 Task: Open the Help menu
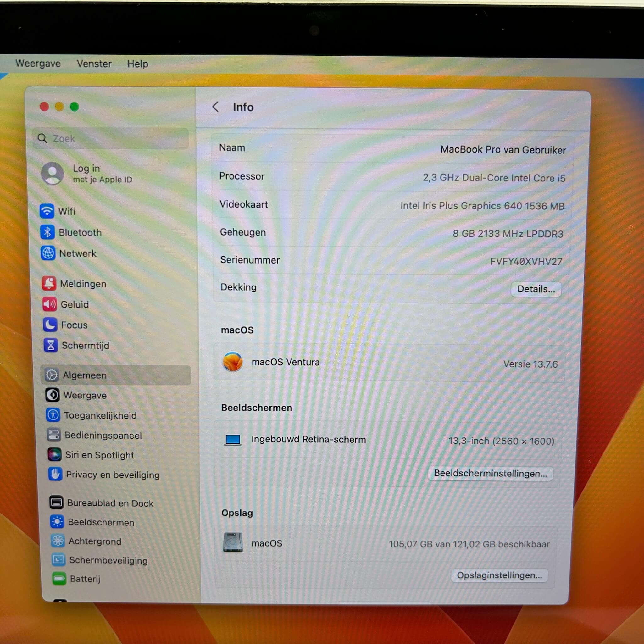click(x=138, y=64)
